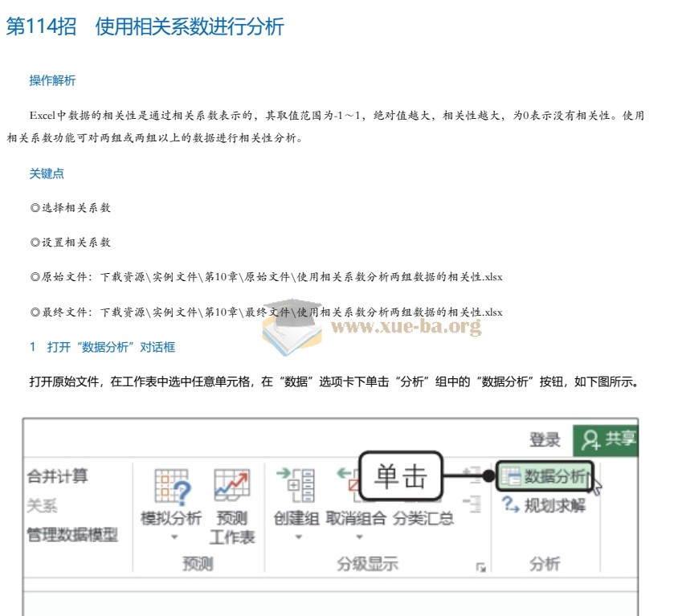The image size is (678, 616).
Task: Click the 数据分析 button in the 分析 group
Action: point(545,476)
